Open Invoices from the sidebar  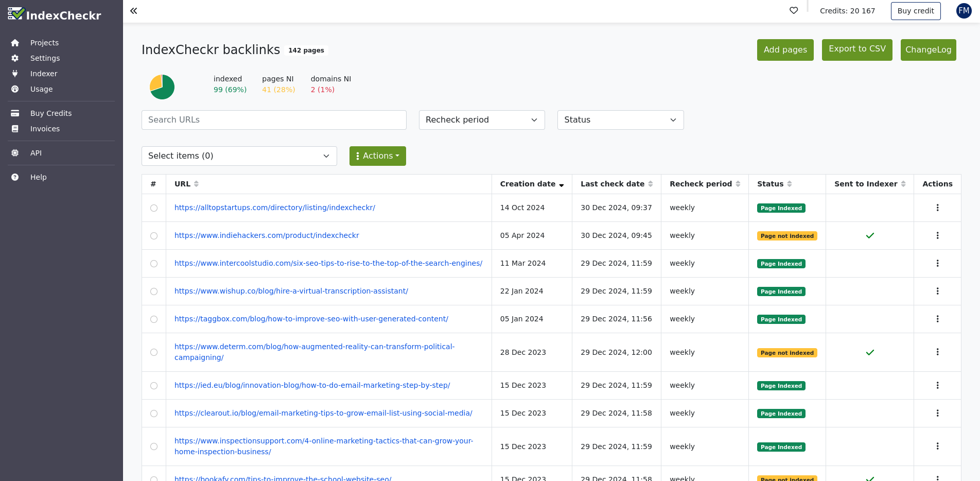coord(45,129)
